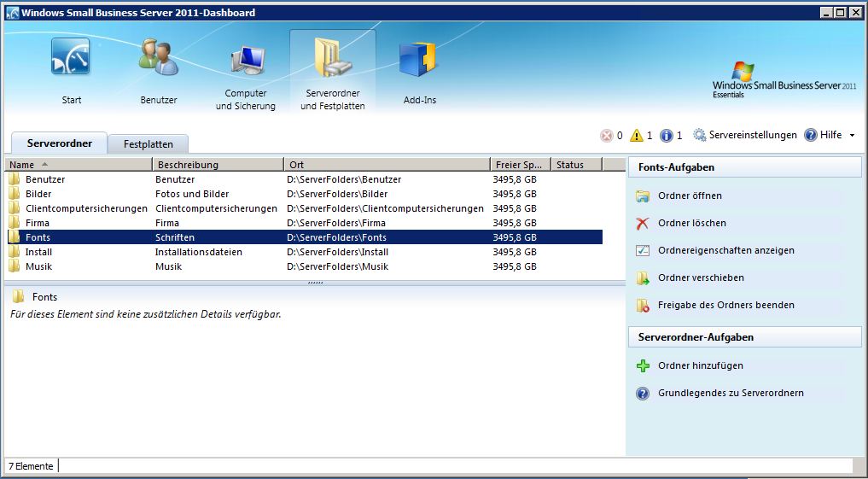Click the Clientcomputersicherungen row folder icon

click(x=14, y=208)
